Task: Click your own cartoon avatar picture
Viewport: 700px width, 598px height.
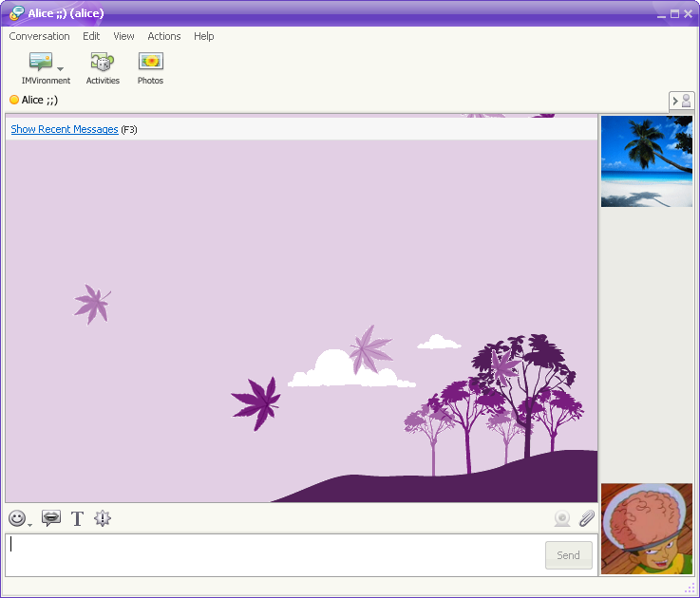Action: pyautogui.click(x=647, y=529)
